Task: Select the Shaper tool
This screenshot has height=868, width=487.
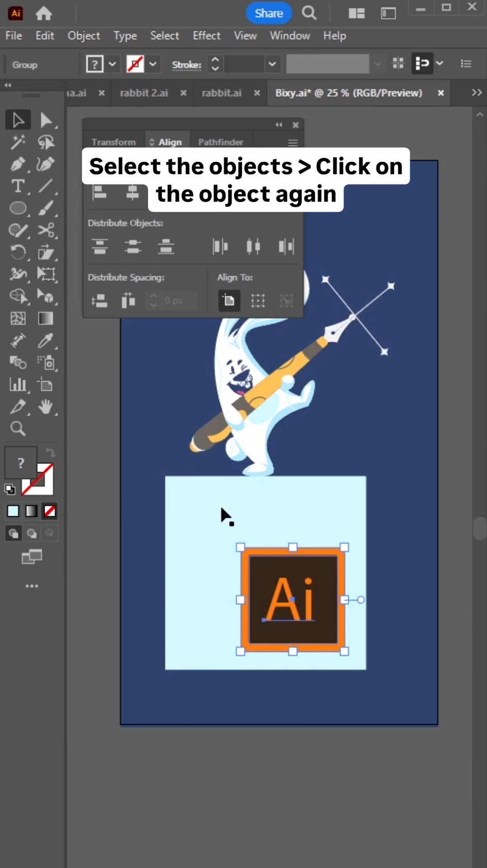Action: point(18,230)
